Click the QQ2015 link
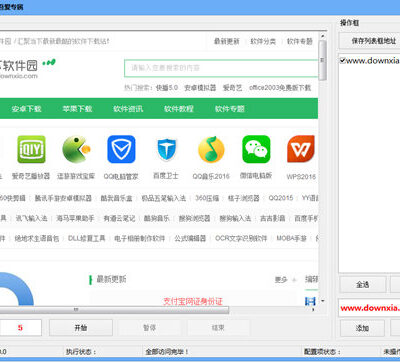This screenshot has height=362, width=400. (x=281, y=198)
